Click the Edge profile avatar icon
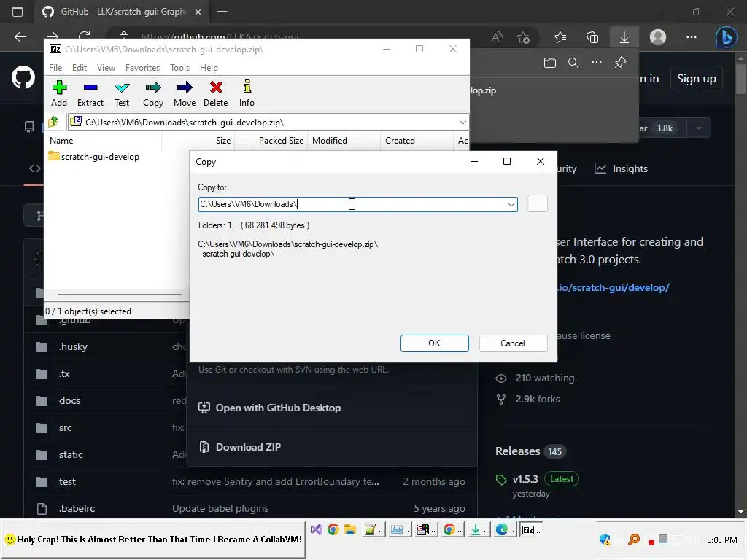 (x=658, y=37)
